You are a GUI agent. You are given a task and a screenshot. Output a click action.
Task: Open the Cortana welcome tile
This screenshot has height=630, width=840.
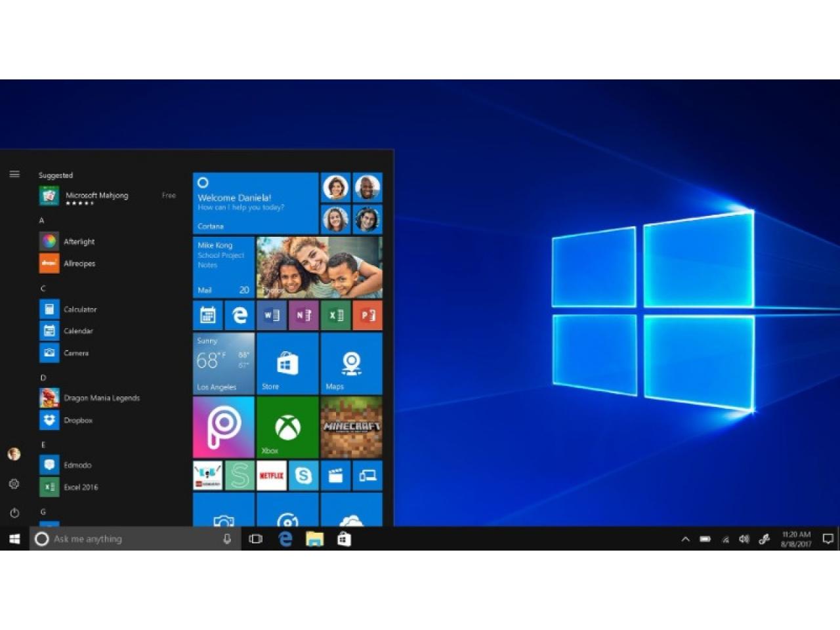(255, 203)
